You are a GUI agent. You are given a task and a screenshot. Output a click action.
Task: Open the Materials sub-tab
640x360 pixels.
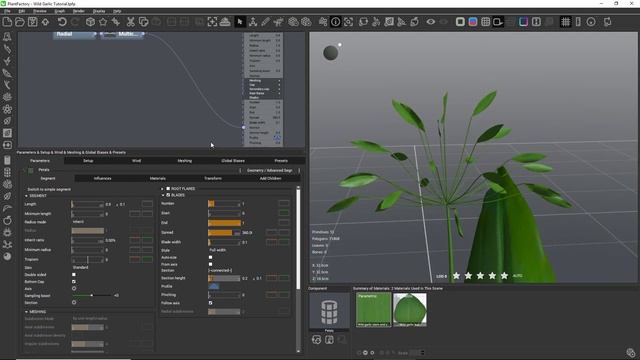(158, 178)
